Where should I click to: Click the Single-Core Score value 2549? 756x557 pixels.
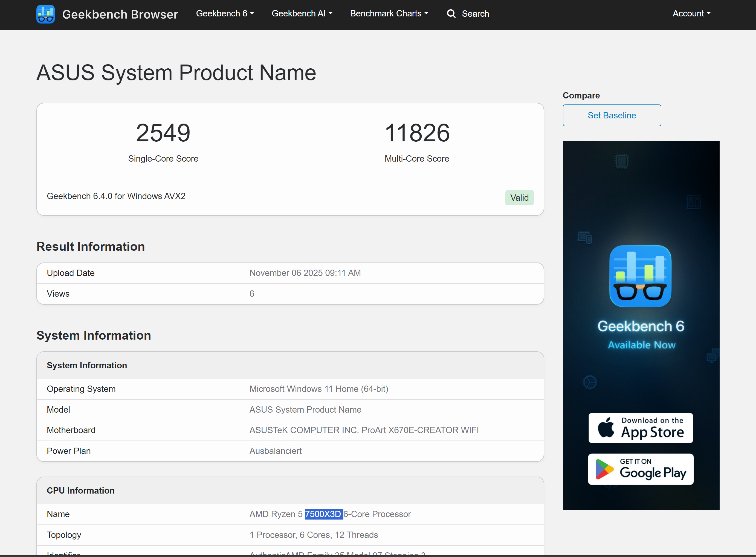[163, 132]
